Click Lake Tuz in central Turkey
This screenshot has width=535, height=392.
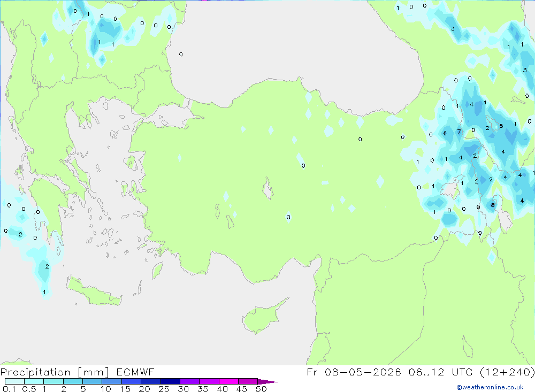click(268, 189)
